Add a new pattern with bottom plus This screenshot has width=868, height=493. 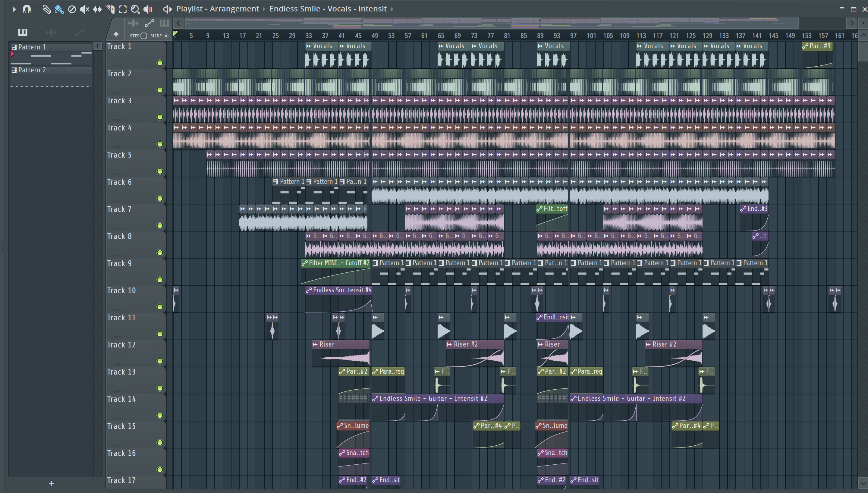(51, 484)
